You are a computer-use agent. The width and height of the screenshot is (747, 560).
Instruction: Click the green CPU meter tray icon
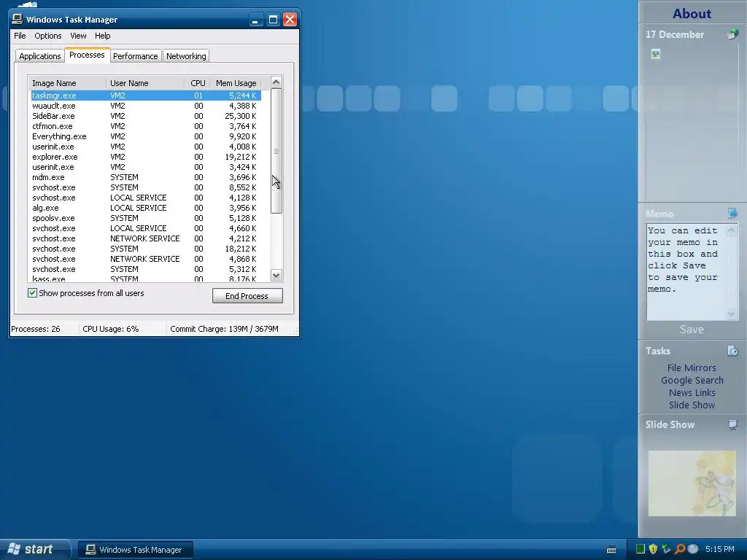(640, 549)
